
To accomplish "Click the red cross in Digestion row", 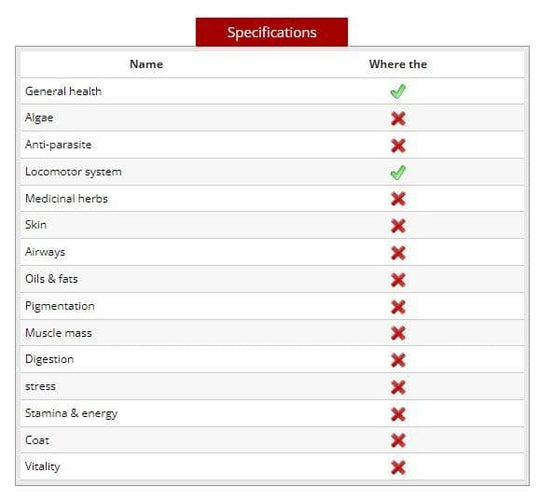I will click(398, 361).
